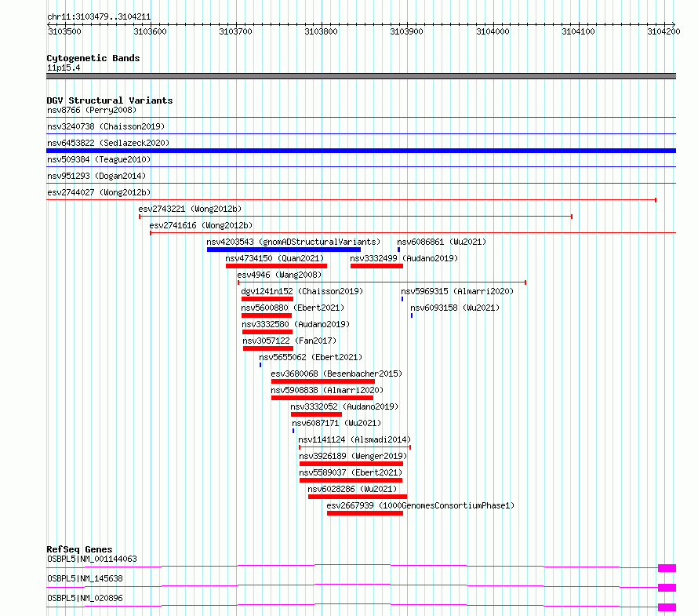Click ruler position 3104000
698x616 pixels.
493,31
